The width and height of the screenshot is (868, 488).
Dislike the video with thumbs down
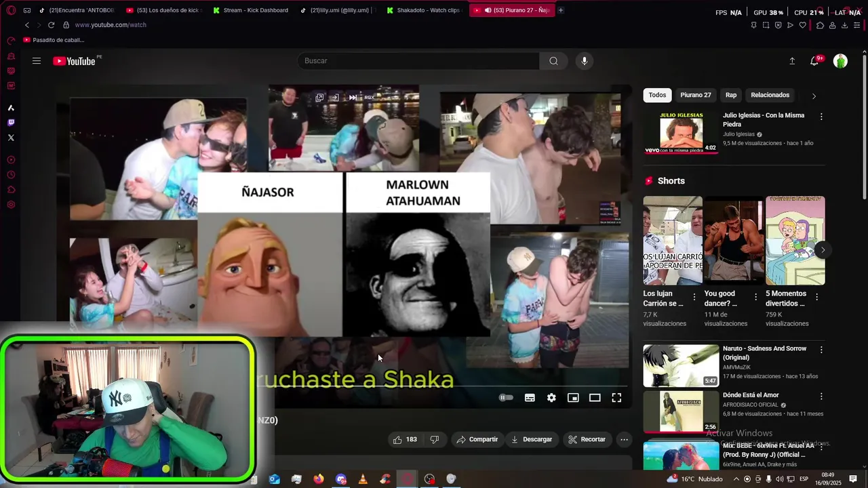tap(435, 439)
